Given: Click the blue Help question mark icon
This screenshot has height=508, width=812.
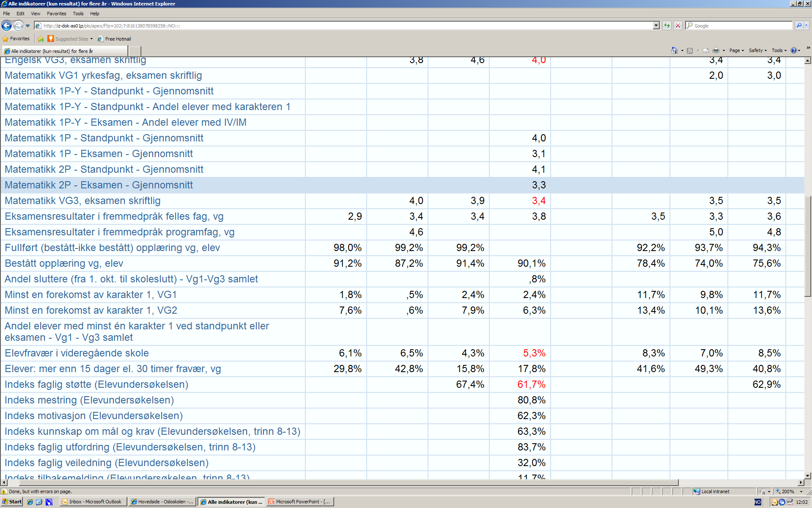Looking at the screenshot, I should coord(794,50).
